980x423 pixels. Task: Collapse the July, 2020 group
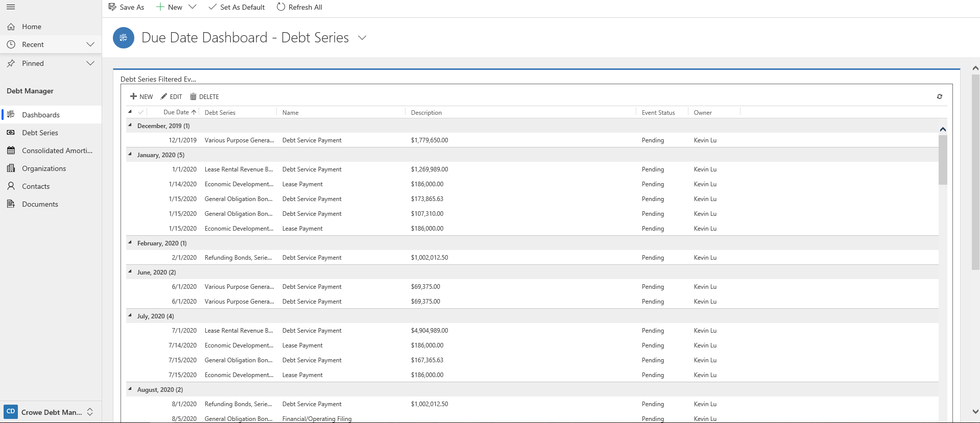[130, 316]
